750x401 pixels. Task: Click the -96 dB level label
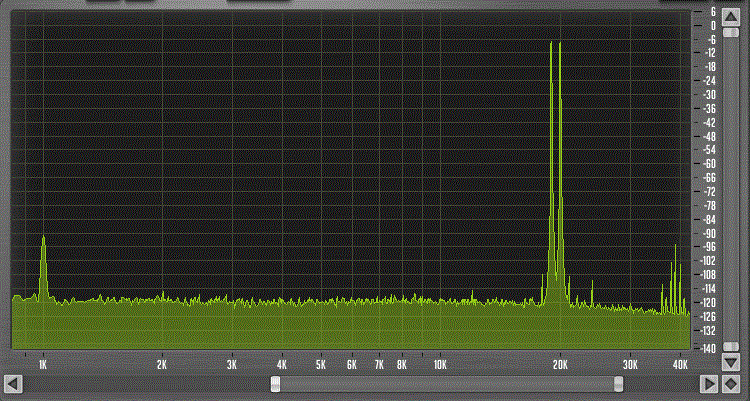coord(709,247)
